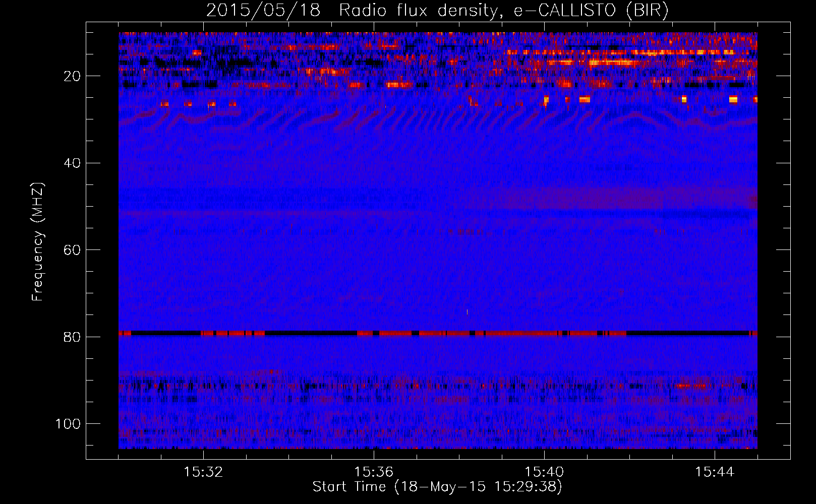This screenshot has width=816, height=504.
Task: Click the "20" frequency tick label
Action: [x=72, y=76]
